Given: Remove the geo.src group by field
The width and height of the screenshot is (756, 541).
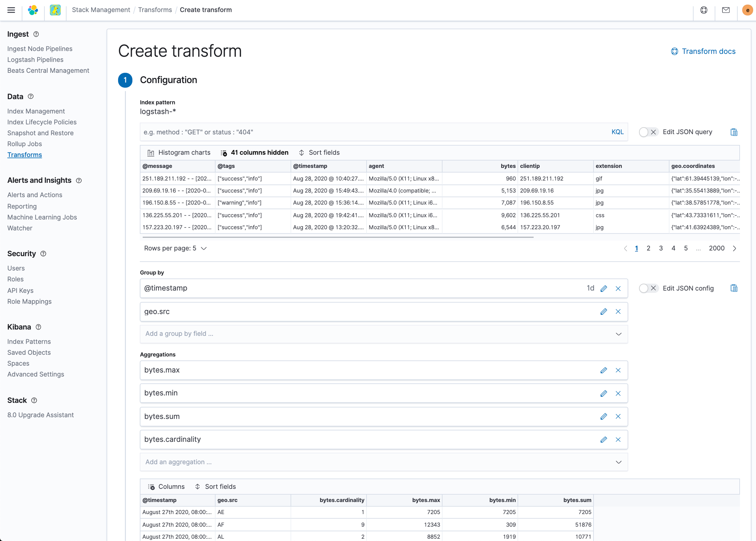Looking at the screenshot, I should pos(618,312).
